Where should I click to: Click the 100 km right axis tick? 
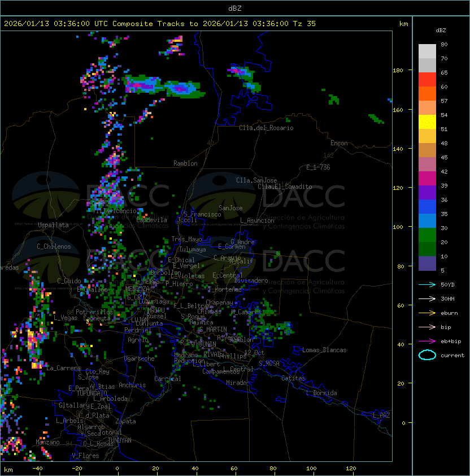(398, 227)
